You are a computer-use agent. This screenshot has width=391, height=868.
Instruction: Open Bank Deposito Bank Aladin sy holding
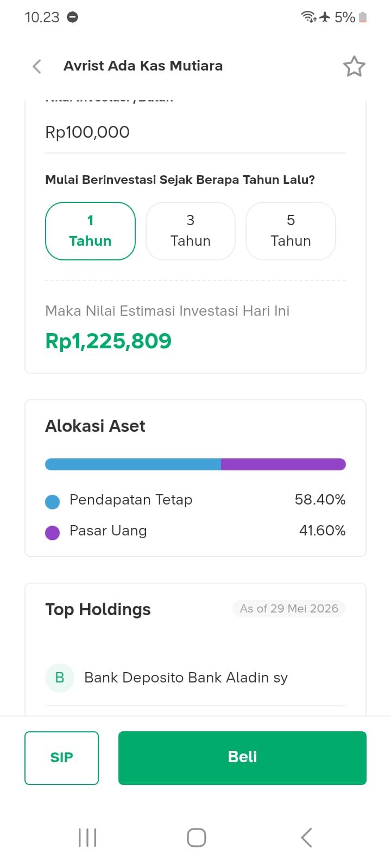pos(195,678)
